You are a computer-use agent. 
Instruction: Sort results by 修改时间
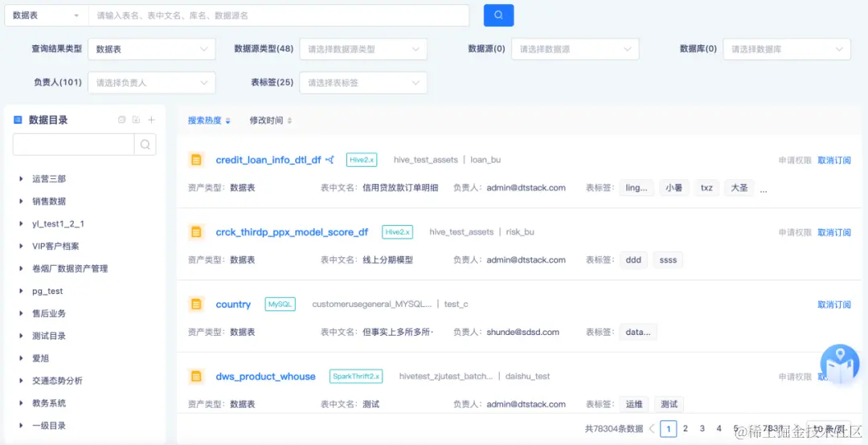[x=271, y=120]
